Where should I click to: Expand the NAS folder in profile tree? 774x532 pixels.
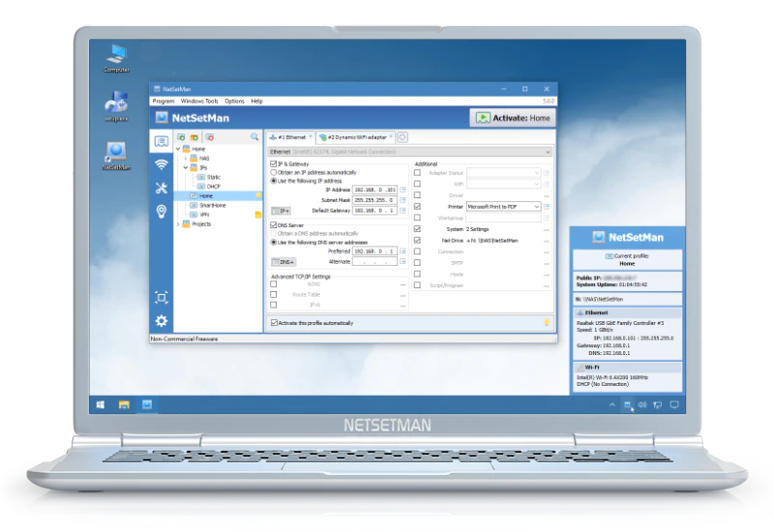click(186, 159)
